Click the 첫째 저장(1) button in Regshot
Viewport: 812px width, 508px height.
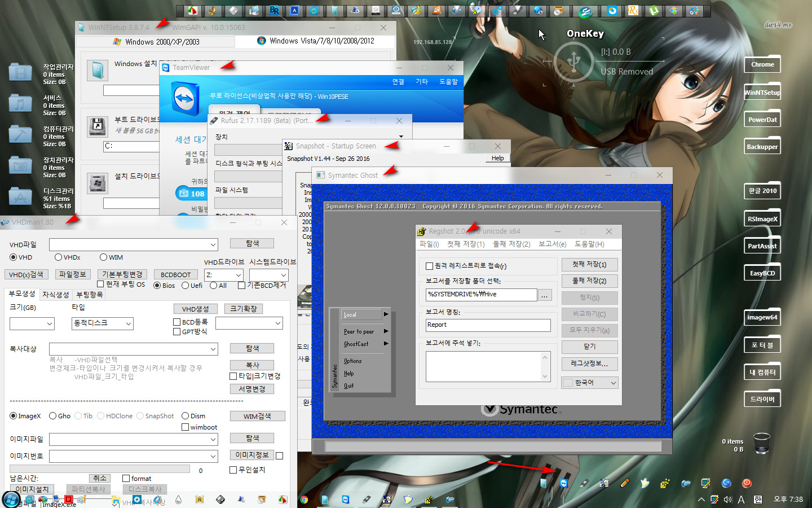pyautogui.click(x=589, y=264)
